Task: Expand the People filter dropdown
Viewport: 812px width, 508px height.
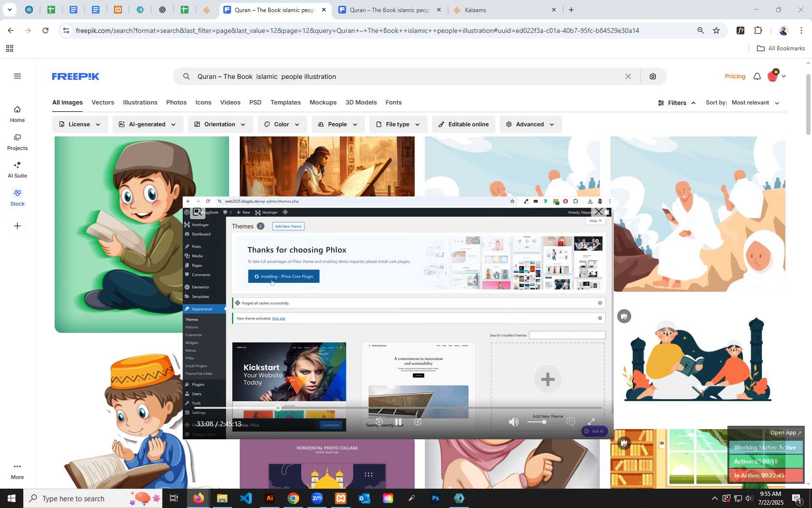Action: click(x=338, y=124)
